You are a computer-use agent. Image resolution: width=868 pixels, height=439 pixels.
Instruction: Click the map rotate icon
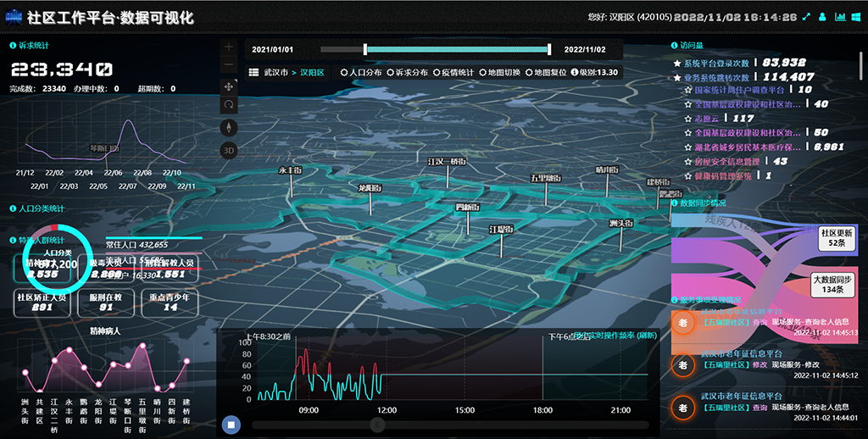pyautogui.click(x=229, y=105)
